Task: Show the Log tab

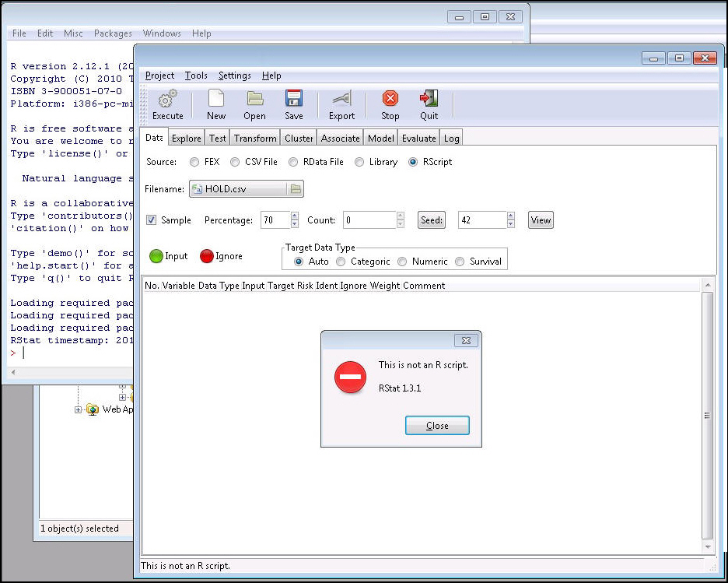Action: (x=451, y=139)
